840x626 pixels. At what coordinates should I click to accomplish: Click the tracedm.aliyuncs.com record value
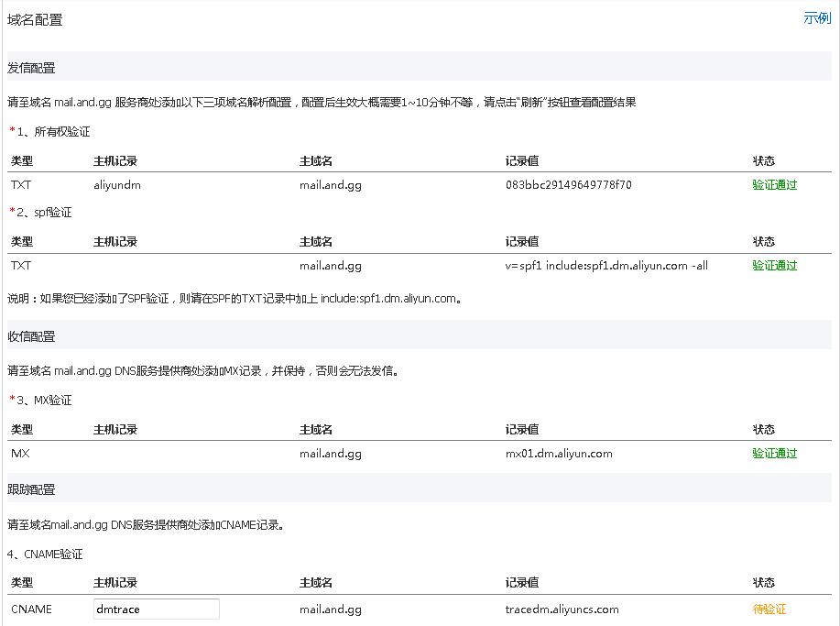[562, 610]
